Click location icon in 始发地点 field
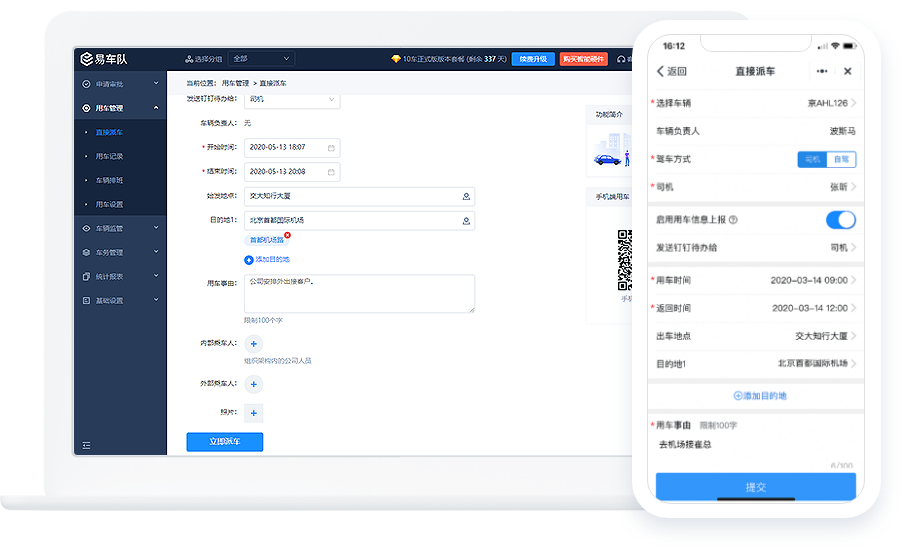 [x=466, y=196]
